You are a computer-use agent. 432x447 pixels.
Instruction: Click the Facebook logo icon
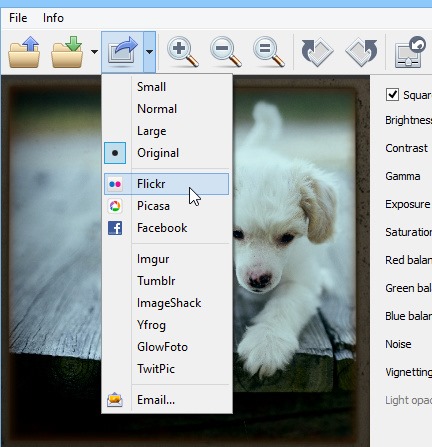tap(115, 228)
